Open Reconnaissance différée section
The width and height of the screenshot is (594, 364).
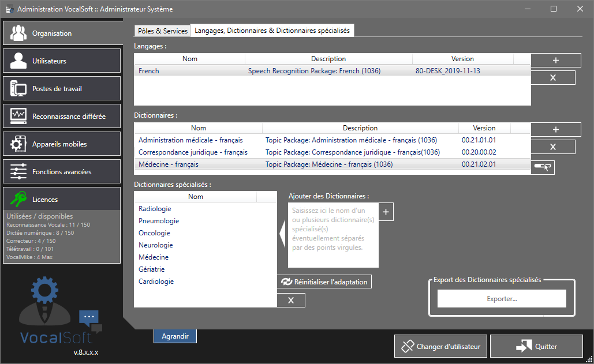click(62, 116)
